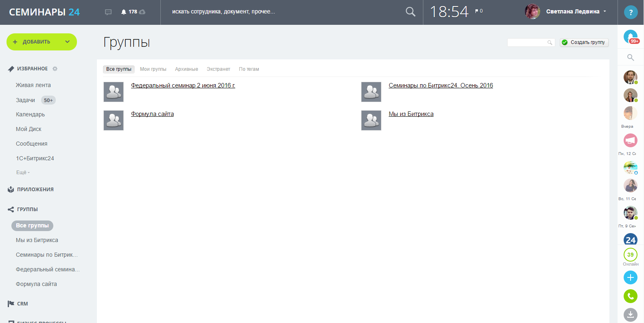Open the favorites settings gear icon

(x=55, y=69)
